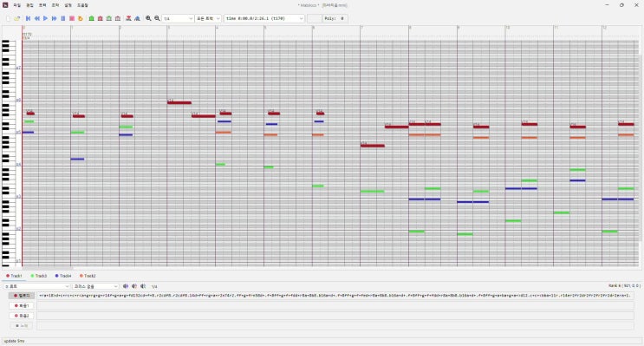Image resolution: width=644 pixels, height=346 pixels.
Task: Open the time 0:00.0/2:26.1 dropdown
Action: [264, 18]
